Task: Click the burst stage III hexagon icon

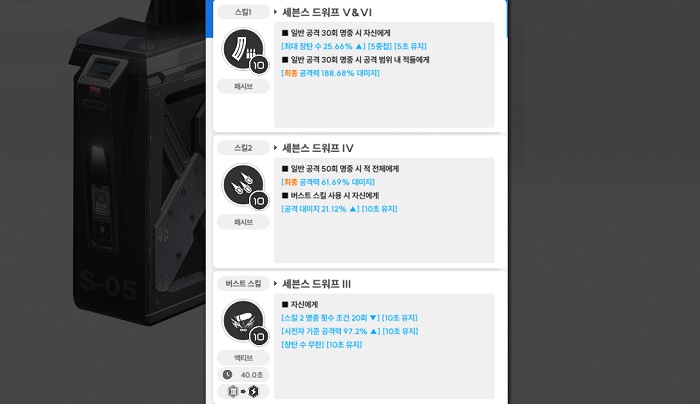Action: 233,392
